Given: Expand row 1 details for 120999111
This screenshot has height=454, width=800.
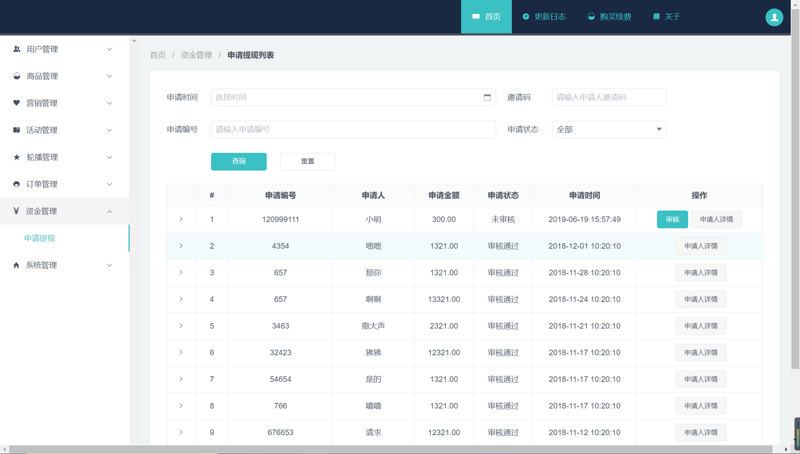Looking at the screenshot, I should pos(181,219).
